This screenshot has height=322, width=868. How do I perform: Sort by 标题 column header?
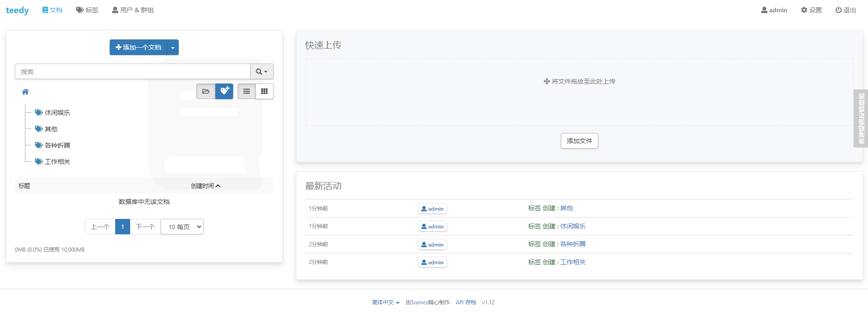24,186
